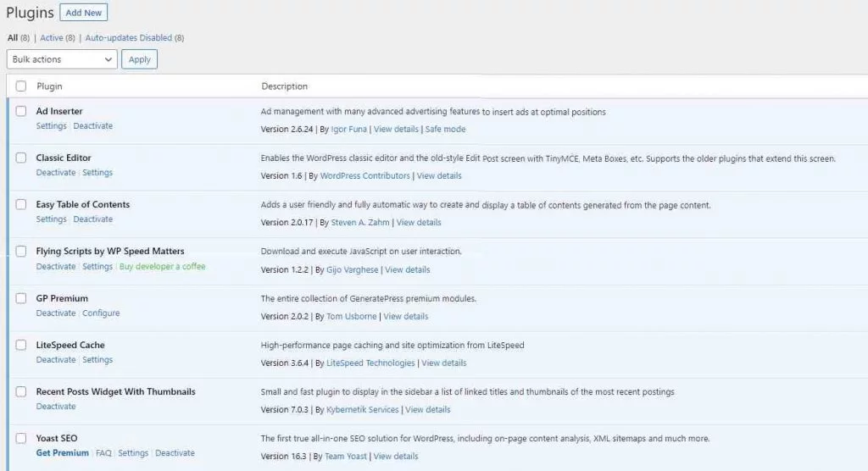Open Flying Scripts Settings
Viewport: 868px width, 471px height.
tap(97, 266)
